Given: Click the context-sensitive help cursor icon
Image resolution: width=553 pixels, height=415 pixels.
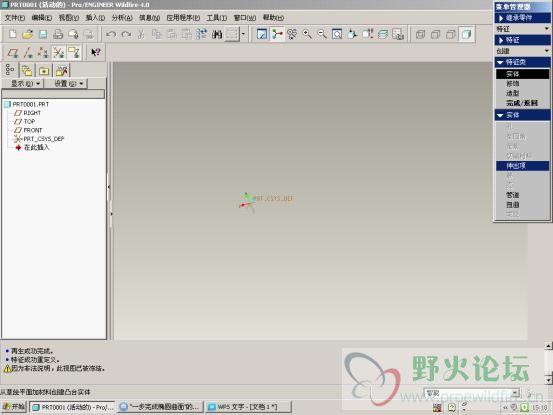Looking at the screenshot, I should [96, 53].
